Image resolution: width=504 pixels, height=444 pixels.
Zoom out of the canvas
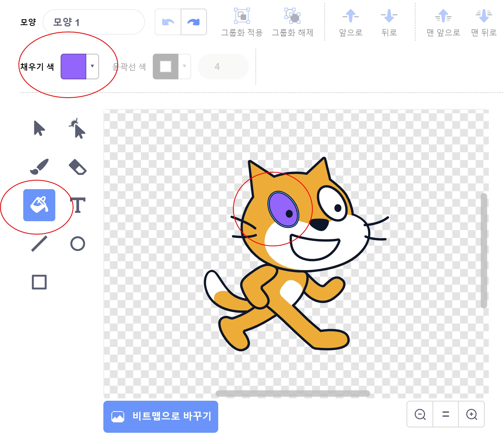[420, 414]
